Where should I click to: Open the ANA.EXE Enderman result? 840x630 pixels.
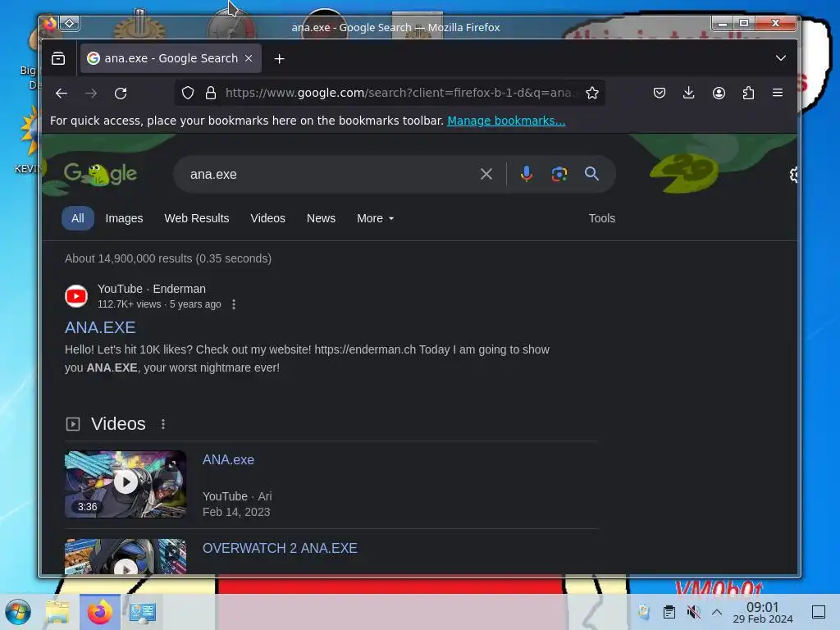click(x=100, y=327)
